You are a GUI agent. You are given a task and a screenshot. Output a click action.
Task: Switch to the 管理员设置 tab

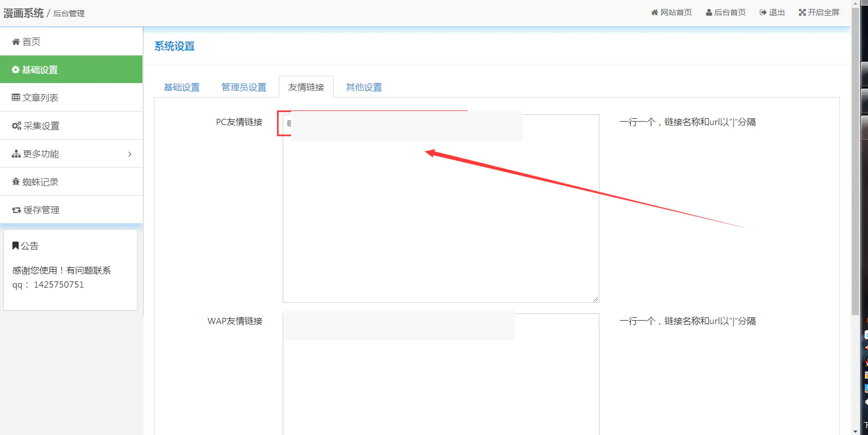pyautogui.click(x=244, y=87)
